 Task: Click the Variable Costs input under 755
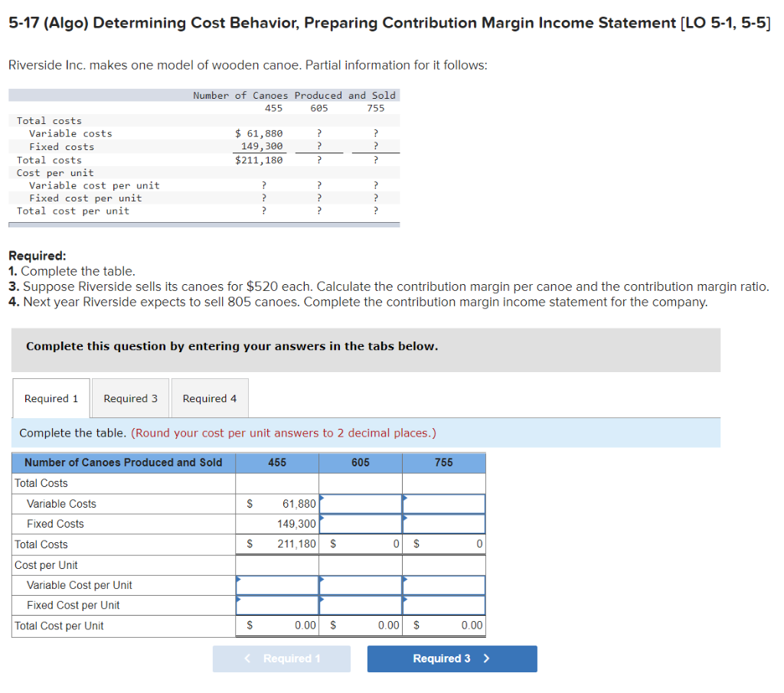click(x=444, y=503)
